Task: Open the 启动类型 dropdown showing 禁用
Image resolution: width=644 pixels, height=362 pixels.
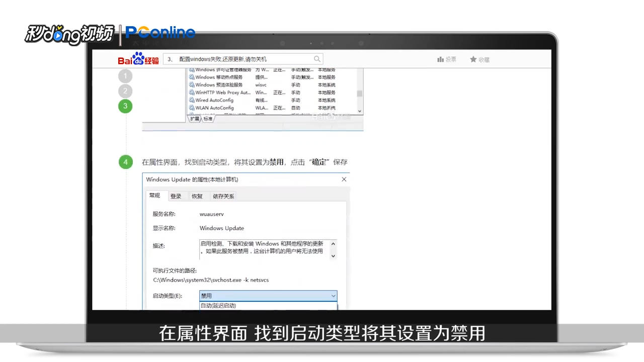Action: 268,296
